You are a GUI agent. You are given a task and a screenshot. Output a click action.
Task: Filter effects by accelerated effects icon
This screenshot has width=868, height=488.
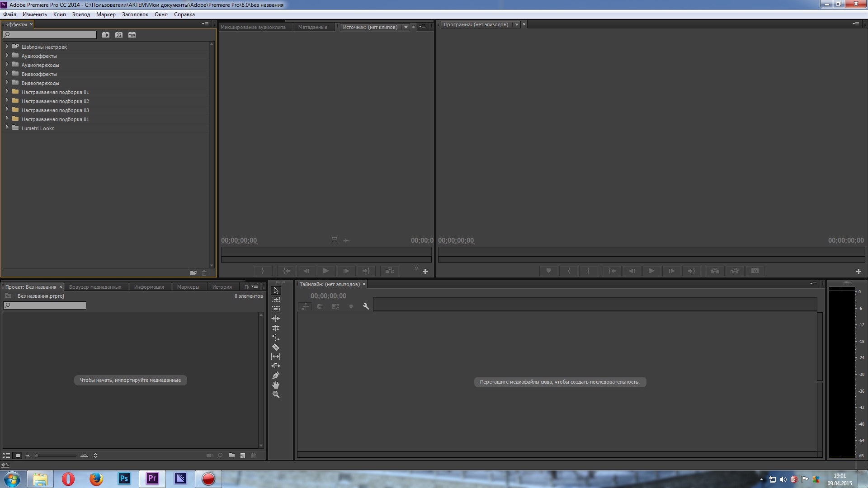point(106,35)
